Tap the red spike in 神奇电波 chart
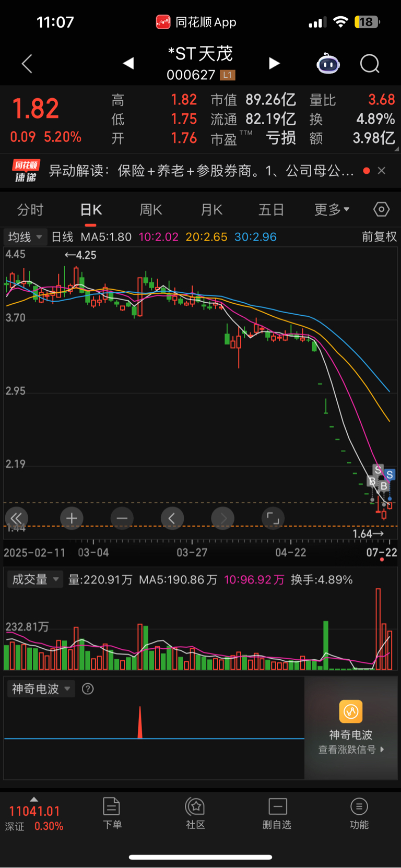 [140, 722]
